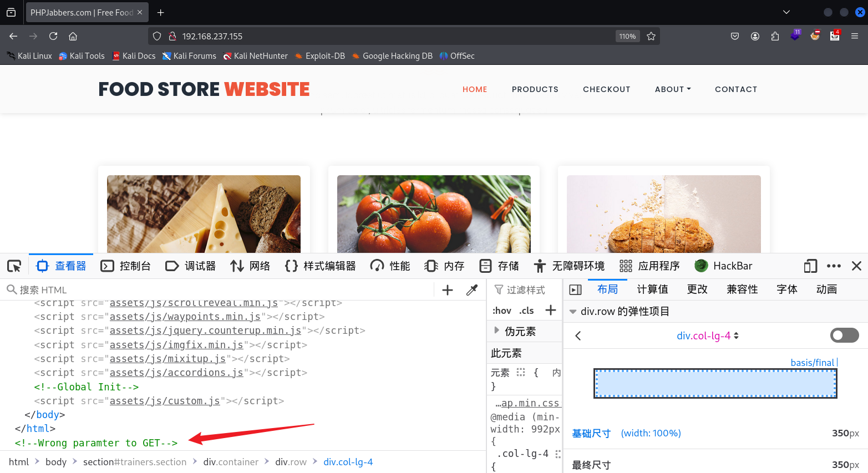Open assets/js/waypoints.min.js link in markup
868x473 pixels.
click(x=185, y=317)
